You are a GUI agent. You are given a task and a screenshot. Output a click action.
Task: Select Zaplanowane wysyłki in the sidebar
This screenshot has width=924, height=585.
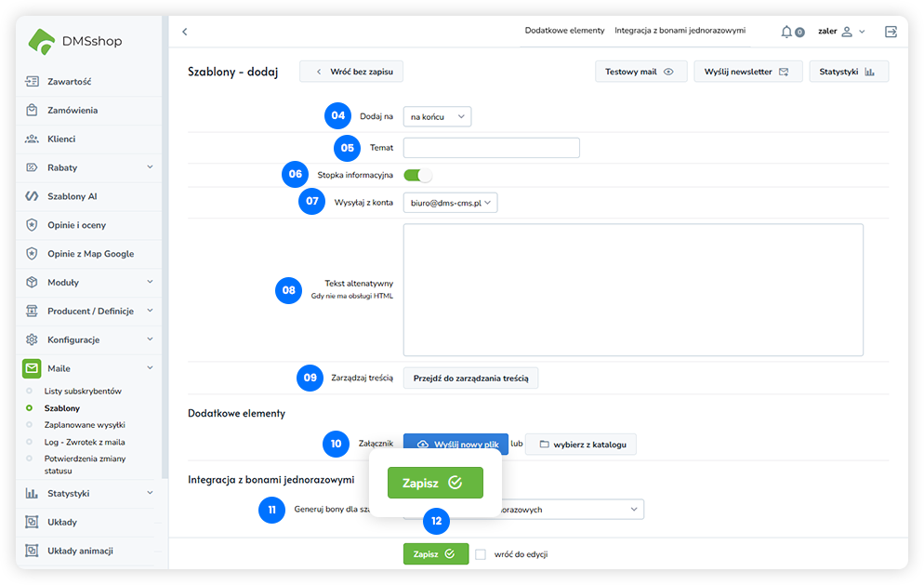pos(85,424)
